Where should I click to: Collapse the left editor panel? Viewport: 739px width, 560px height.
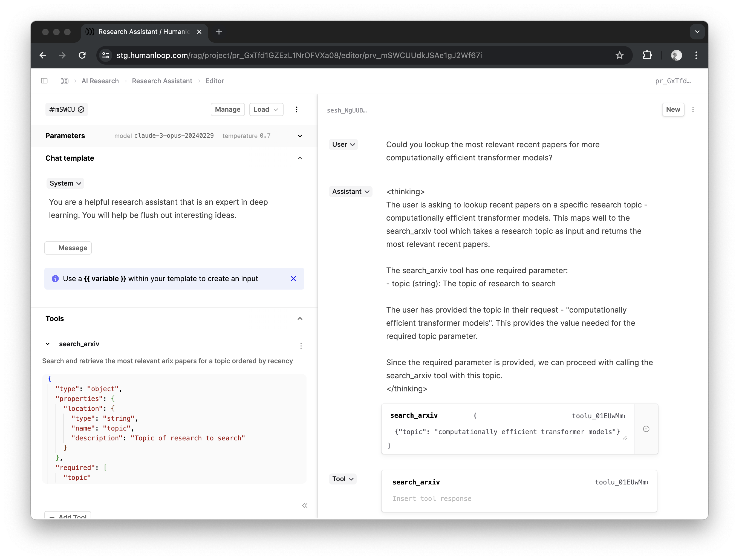tap(305, 505)
